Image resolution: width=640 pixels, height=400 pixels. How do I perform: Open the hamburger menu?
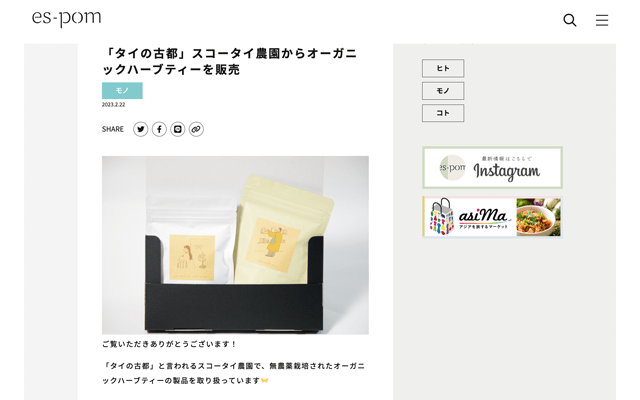[x=602, y=20]
